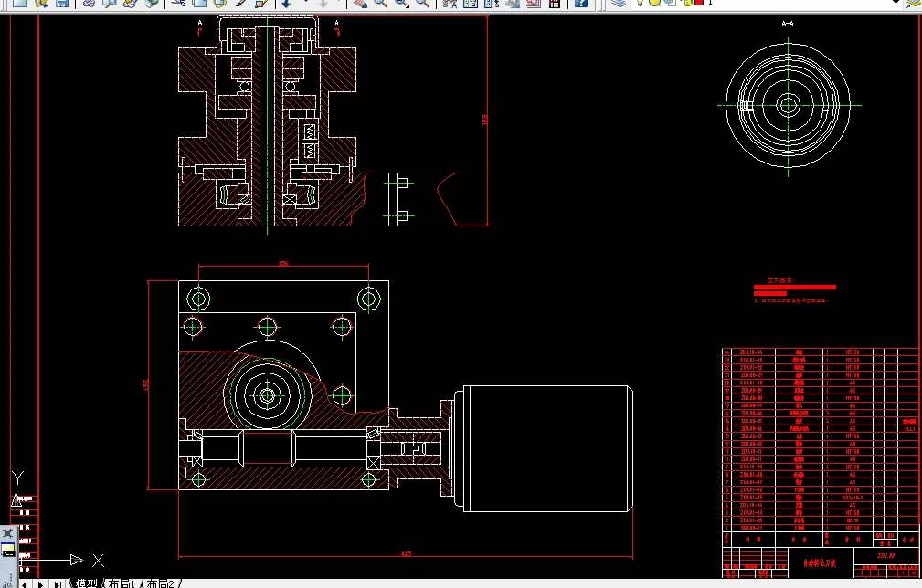Switch to the 模型 model tab

(x=87, y=583)
